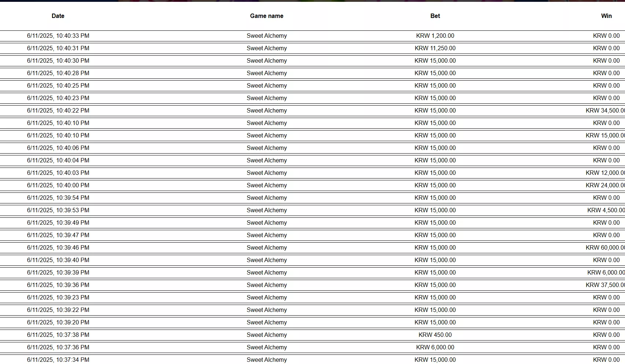Click the Bet column header
Image resolution: width=625 pixels, height=364 pixels.
coord(435,16)
